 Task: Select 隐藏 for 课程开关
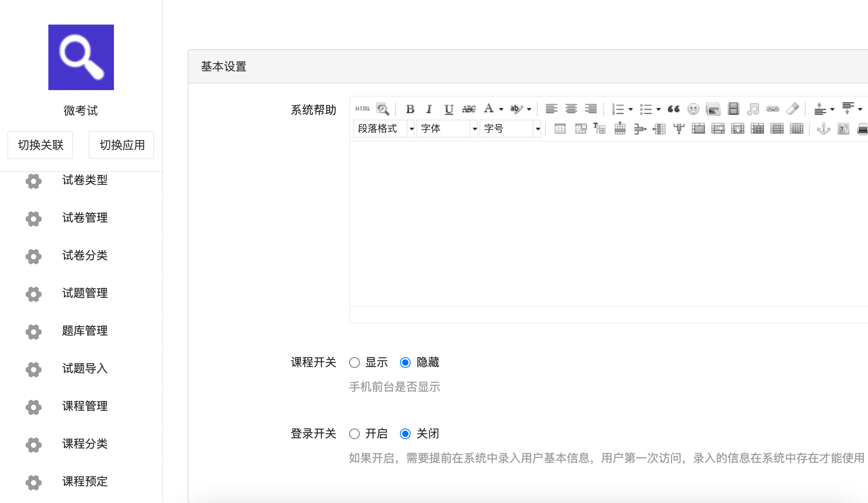click(x=405, y=363)
